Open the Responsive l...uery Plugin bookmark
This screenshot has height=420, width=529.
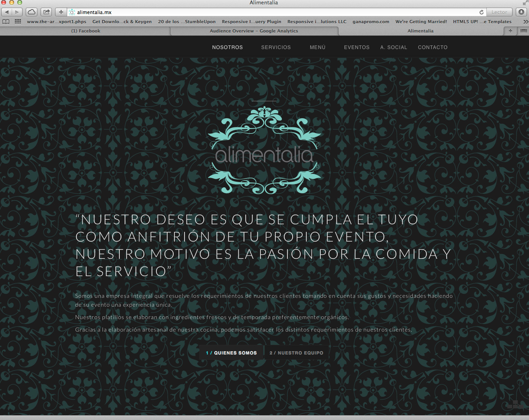(252, 22)
